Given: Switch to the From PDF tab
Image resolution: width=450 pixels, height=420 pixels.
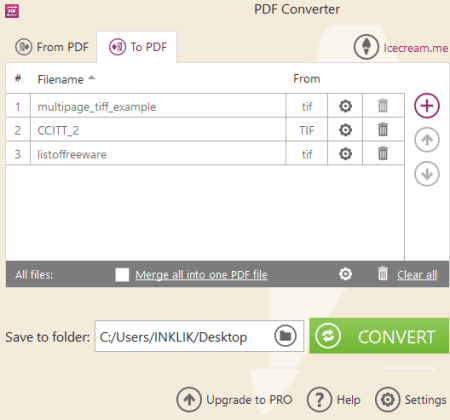Looking at the screenshot, I should (52, 47).
